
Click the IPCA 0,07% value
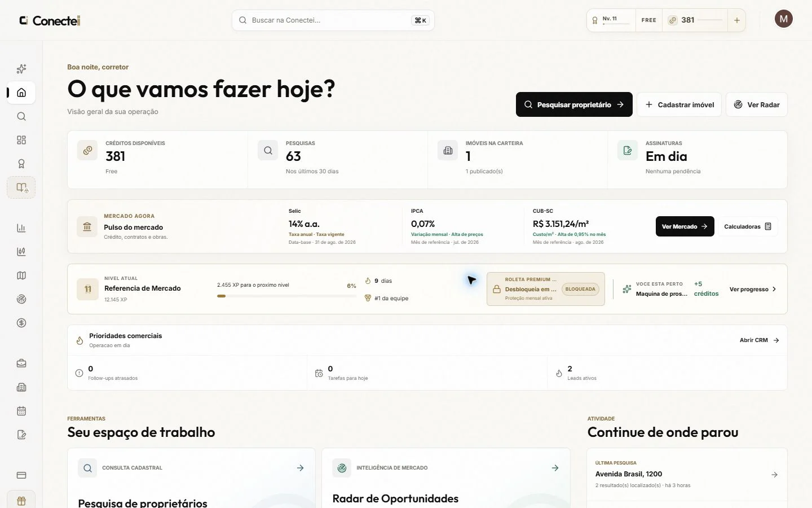[x=423, y=224]
